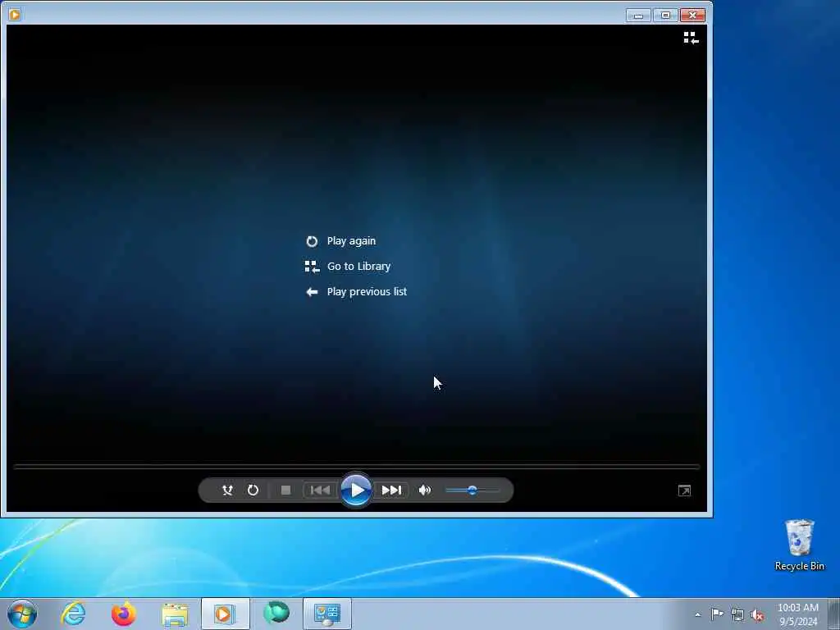Screen dimensions: 840x630
Task: Toggle shuffle mode in the playback controls
Action: [x=227, y=491]
